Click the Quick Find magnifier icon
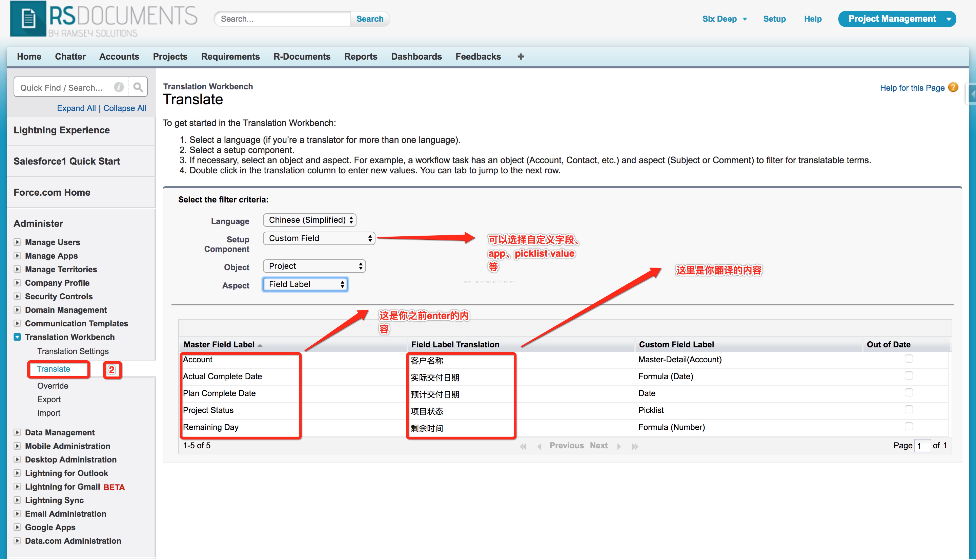This screenshot has height=560, width=976. [x=138, y=87]
